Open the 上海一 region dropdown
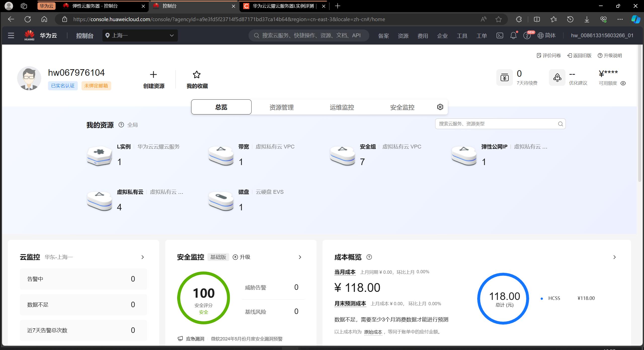644x350 pixels. point(140,35)
